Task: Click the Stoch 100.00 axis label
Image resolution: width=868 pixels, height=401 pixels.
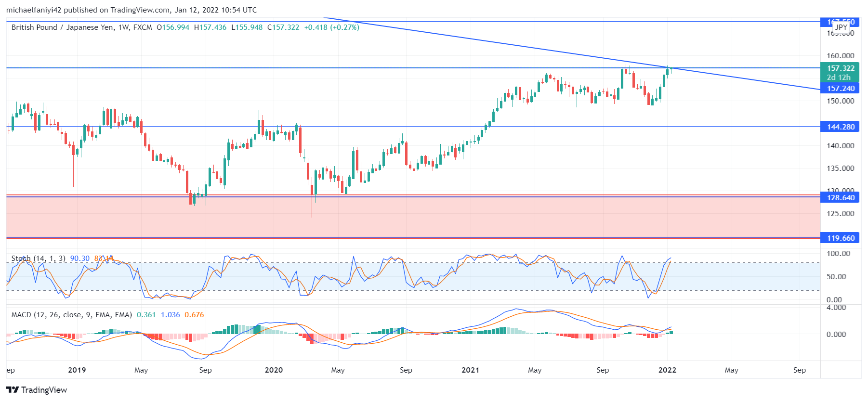Action: (x=839, y=254)
